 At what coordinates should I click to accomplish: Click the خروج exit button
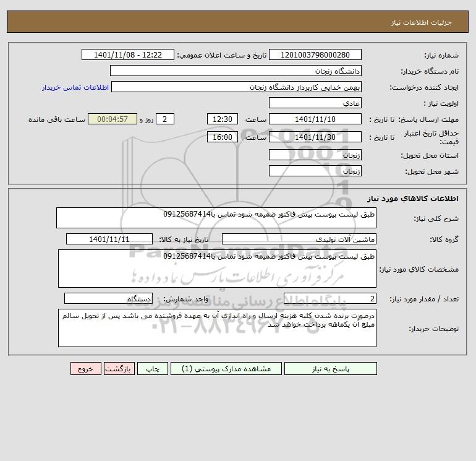pyautogui.click(x=85, y=369)
